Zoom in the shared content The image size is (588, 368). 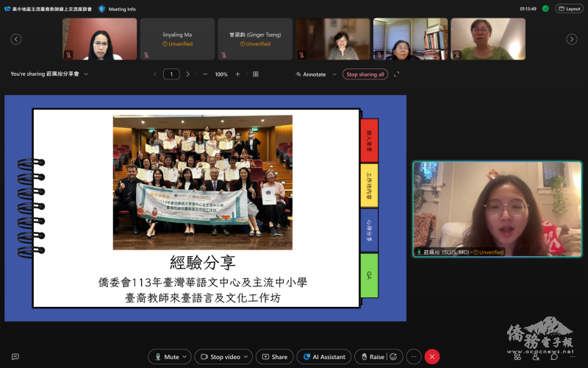pyautogui.click(x=237, y=74)
